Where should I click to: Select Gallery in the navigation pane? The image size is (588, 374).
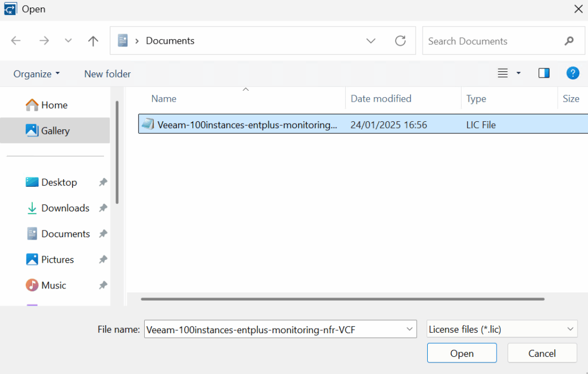pyautogui.click(x=55, y=130)
